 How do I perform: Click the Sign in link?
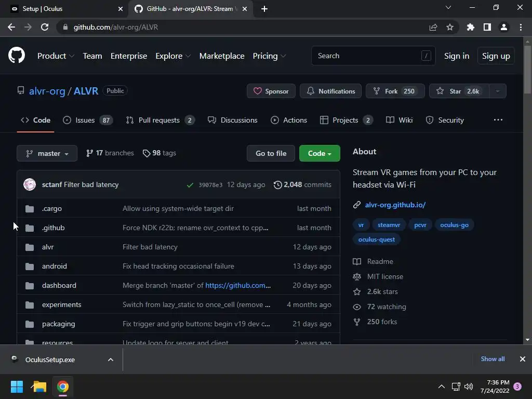pyautogui.click(x=457, y=56)
